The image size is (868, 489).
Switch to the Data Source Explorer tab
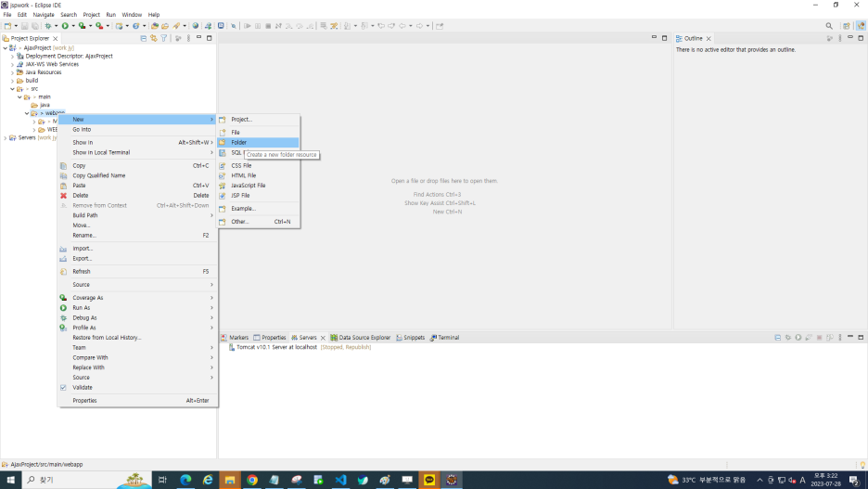point(361,337)
